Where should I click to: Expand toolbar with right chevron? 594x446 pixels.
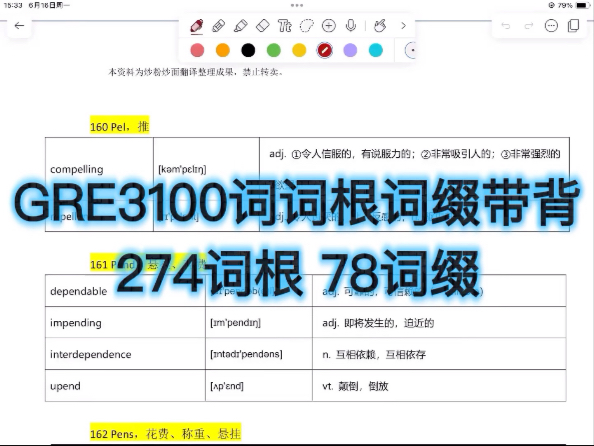coord(403,26)
